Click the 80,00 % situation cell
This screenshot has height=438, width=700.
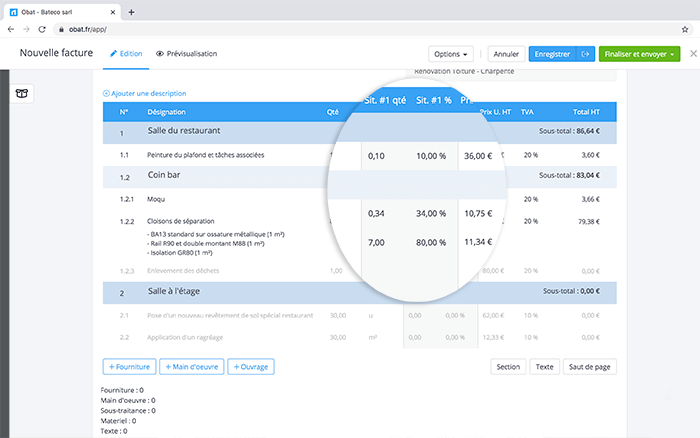[x=431, y=242]
